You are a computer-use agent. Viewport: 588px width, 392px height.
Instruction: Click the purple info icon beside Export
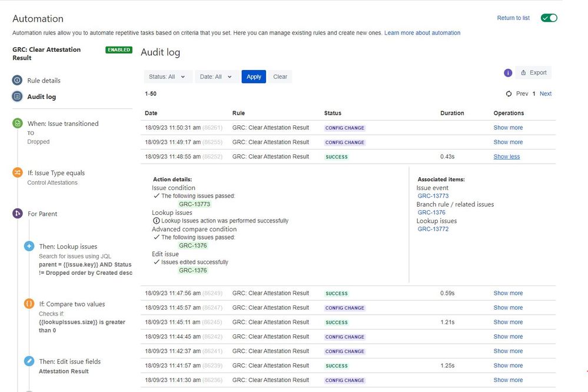pos(508,73)
